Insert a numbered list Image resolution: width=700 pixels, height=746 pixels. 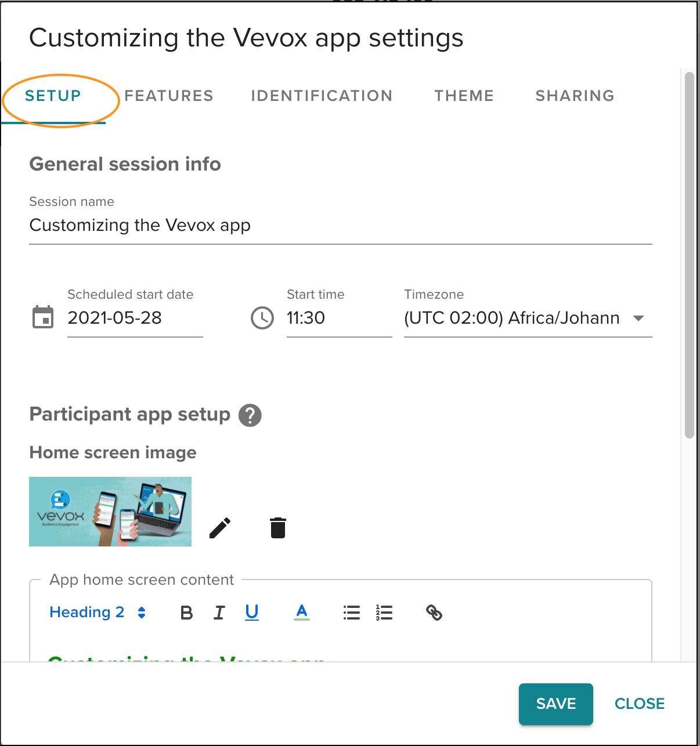pos(384,612)
